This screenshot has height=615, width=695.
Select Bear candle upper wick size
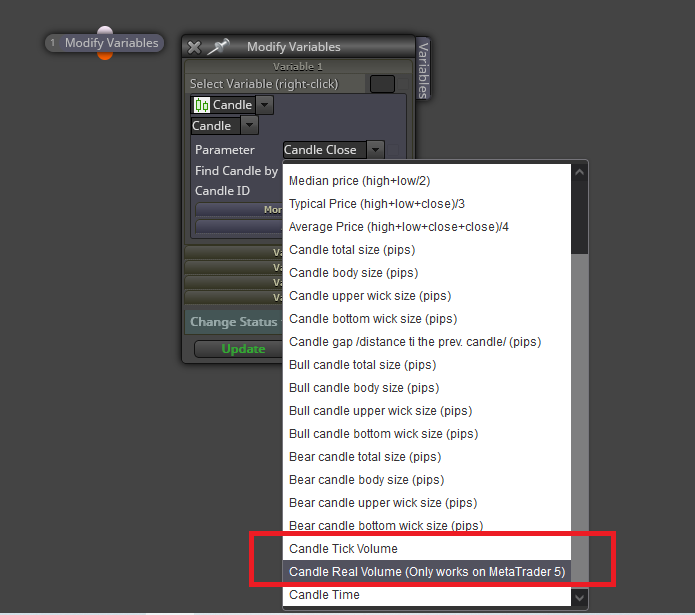pyautogui.click(x=427, y=503)
